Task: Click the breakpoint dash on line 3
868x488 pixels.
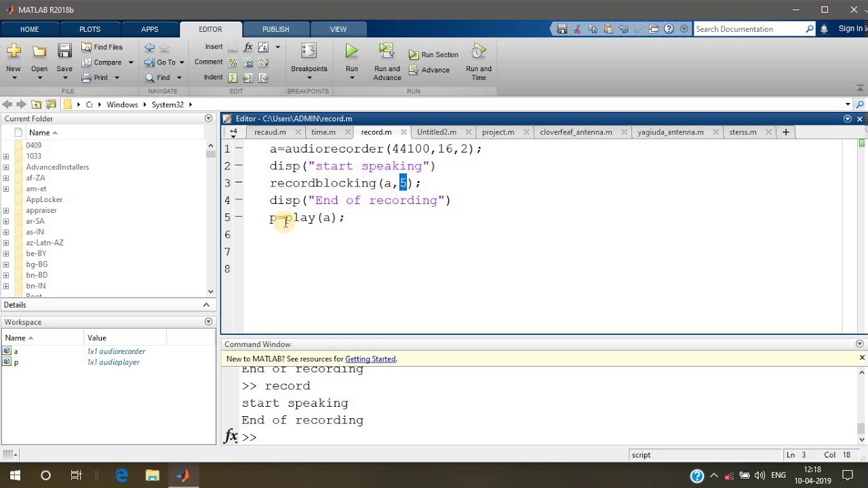Action: [x=239, y=183]
